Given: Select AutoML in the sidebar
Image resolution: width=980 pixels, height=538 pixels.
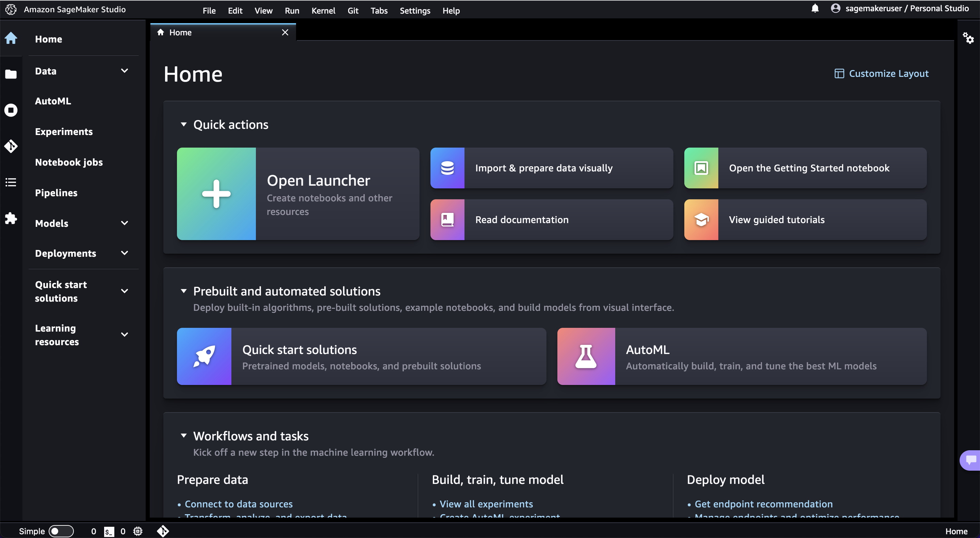Looking at the screenshot, I should (53, 101).
